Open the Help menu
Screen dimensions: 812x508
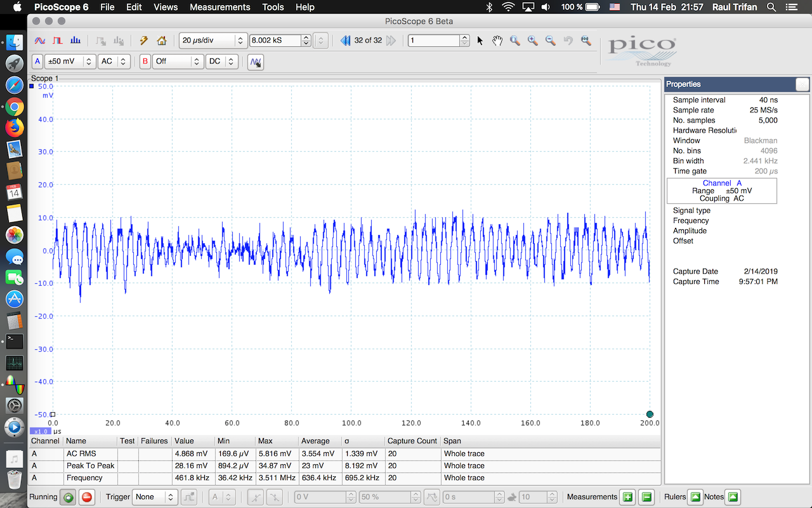pos(305,7)
